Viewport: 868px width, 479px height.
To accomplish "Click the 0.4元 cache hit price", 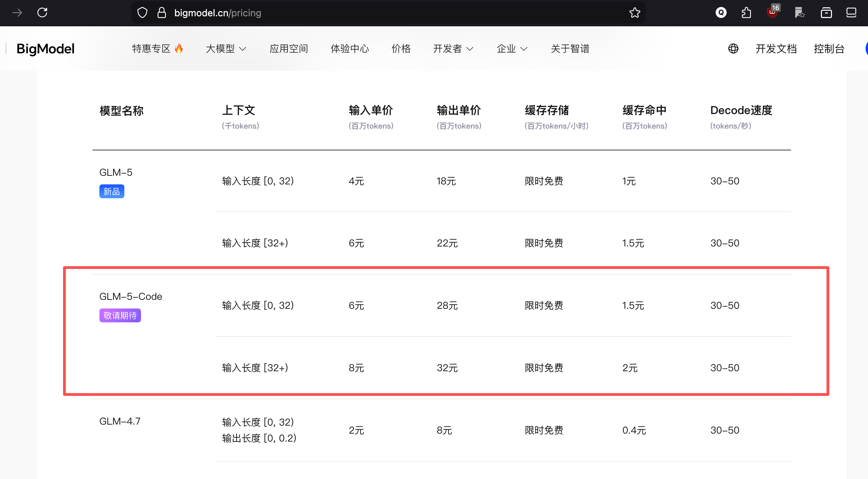I will pos(634,430).
